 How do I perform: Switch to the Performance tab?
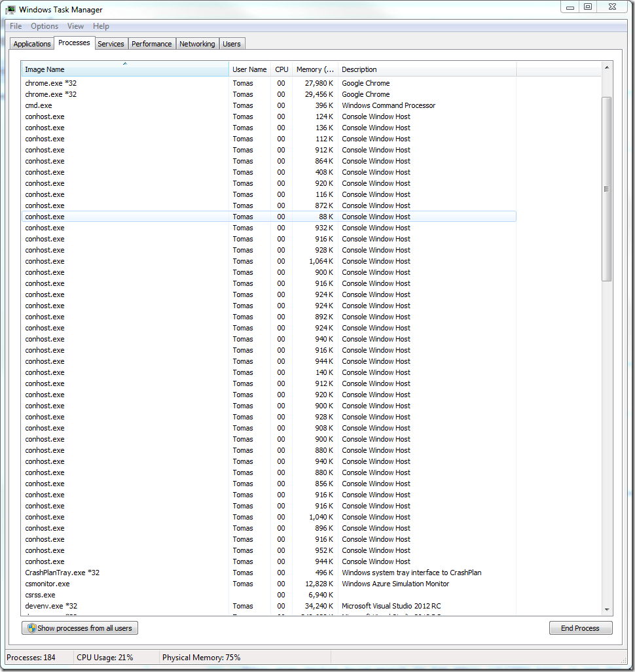[151, 44]
